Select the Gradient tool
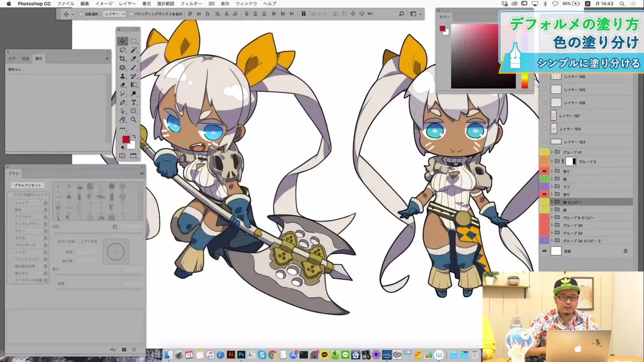This screenshot has height=362, width=644. tap(133, 83)
